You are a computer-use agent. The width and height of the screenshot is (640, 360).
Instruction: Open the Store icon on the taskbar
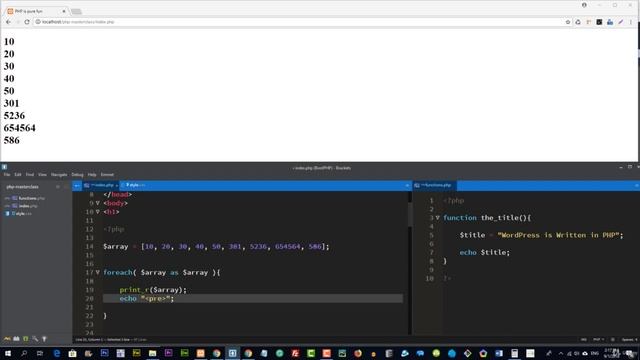coord(72,353)
